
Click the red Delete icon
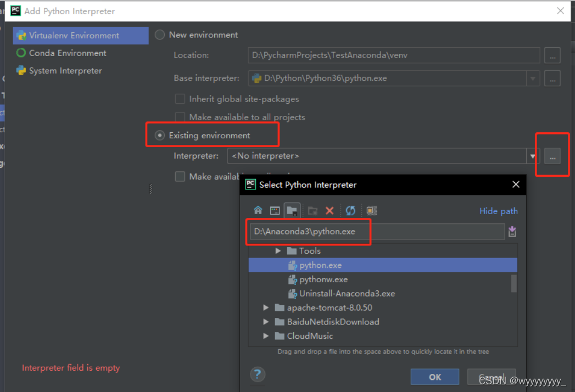330,210
